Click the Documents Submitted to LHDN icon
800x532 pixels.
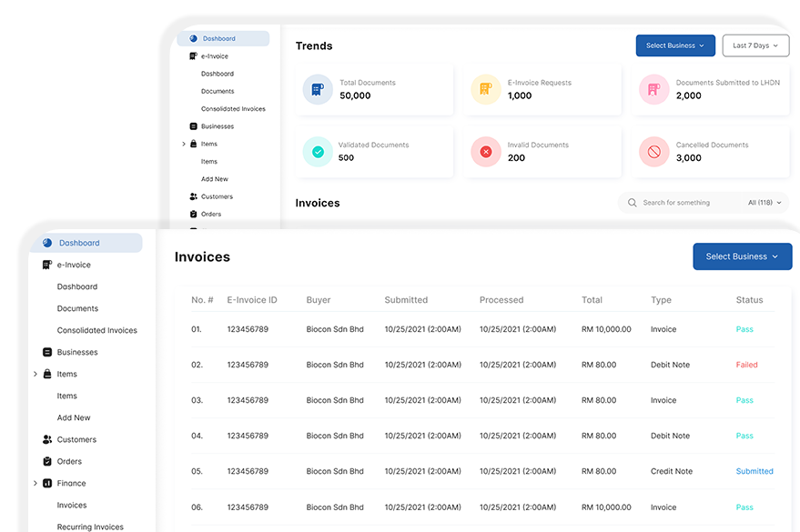coord(653,89)
